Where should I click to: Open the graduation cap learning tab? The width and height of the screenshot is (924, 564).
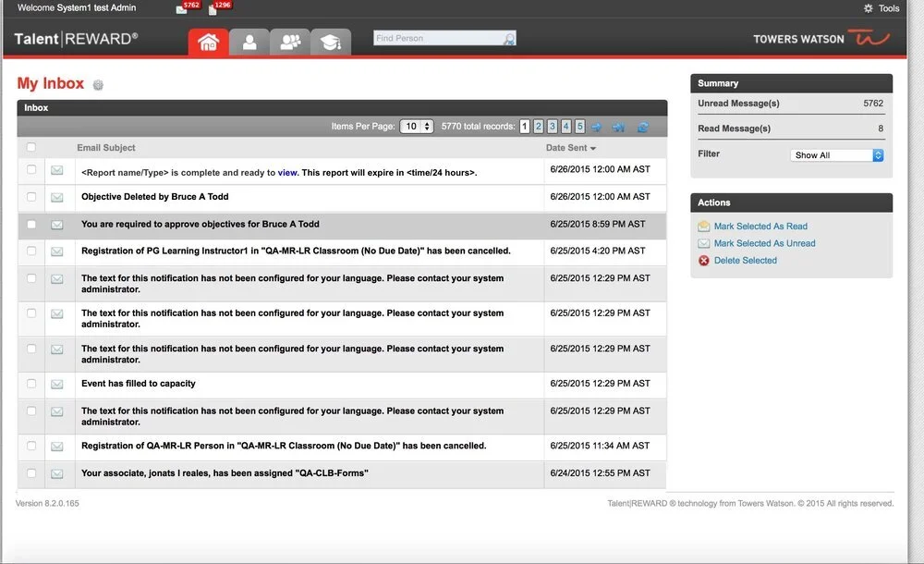(331, 42)
